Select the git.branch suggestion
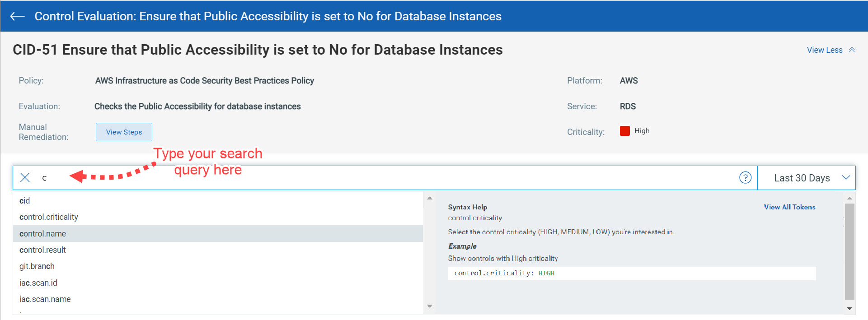 click(218, 266)
